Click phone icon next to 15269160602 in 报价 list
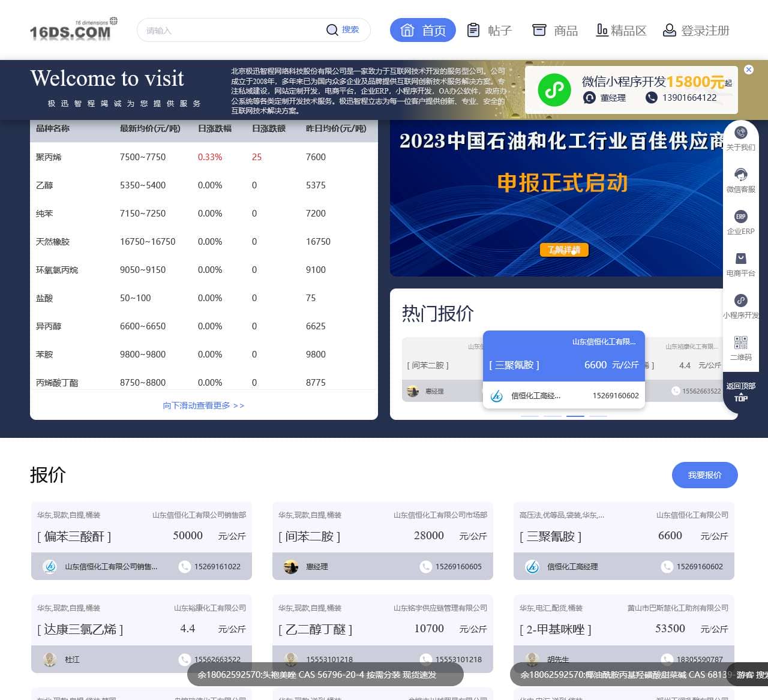The height and width of the screenshot is (700, 768). [667, 566]
